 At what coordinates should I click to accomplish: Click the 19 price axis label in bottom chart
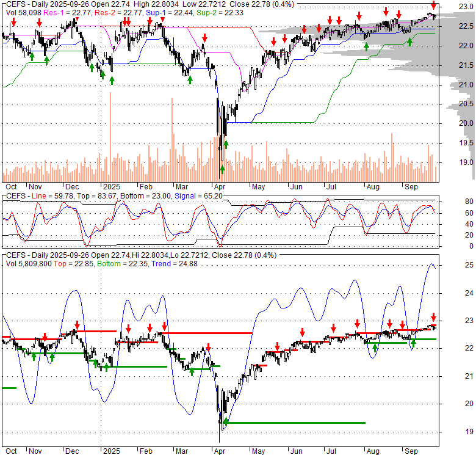(469, 432)
